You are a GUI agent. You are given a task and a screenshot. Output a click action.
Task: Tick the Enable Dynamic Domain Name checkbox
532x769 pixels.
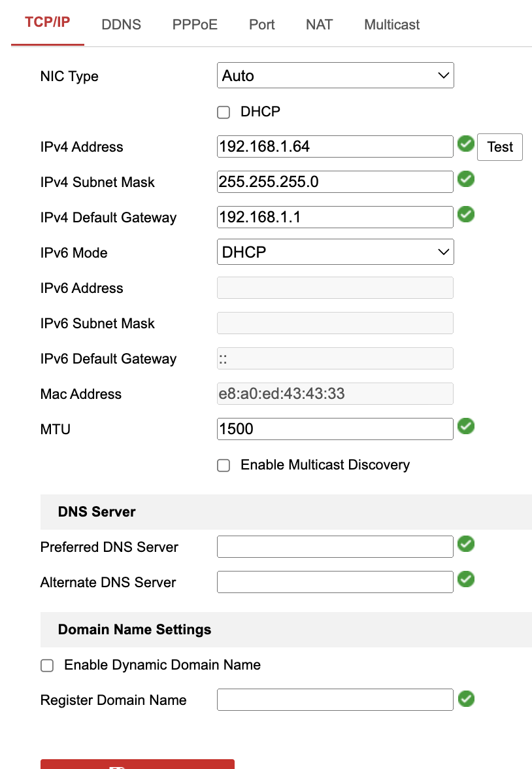(x=47, y=666)
